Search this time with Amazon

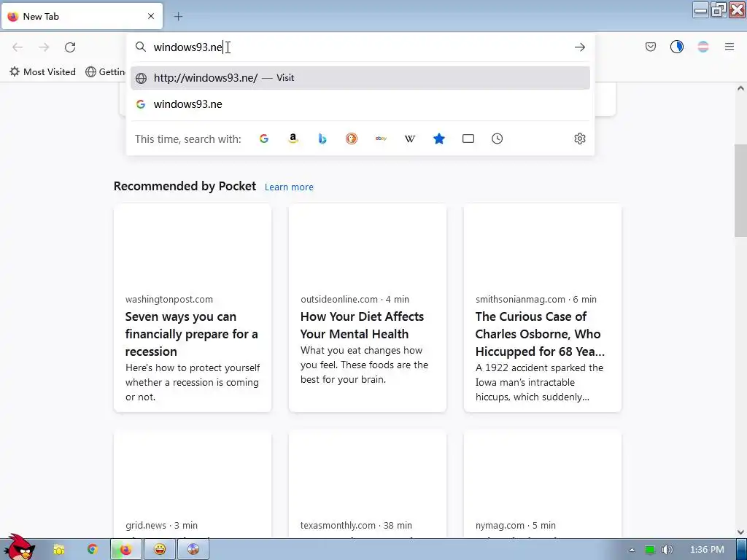point(293,139)
